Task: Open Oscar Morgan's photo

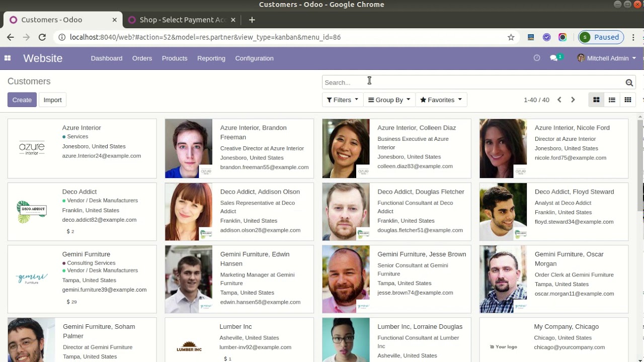Action: click(503, 279)
